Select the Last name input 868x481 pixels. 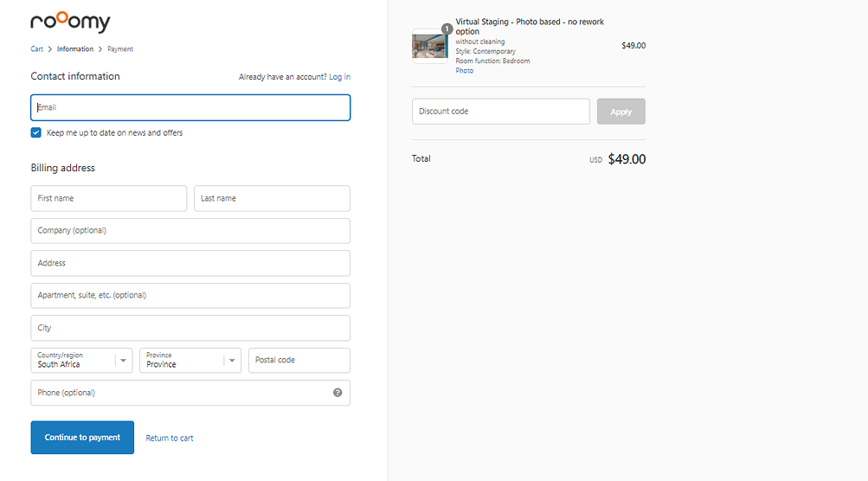tap(272, 198)
